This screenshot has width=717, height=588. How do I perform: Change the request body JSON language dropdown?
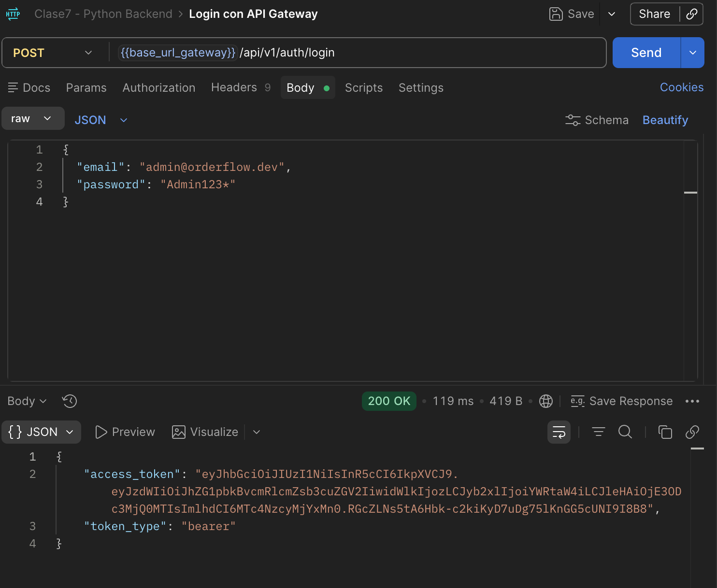click(x=101, y=120)
